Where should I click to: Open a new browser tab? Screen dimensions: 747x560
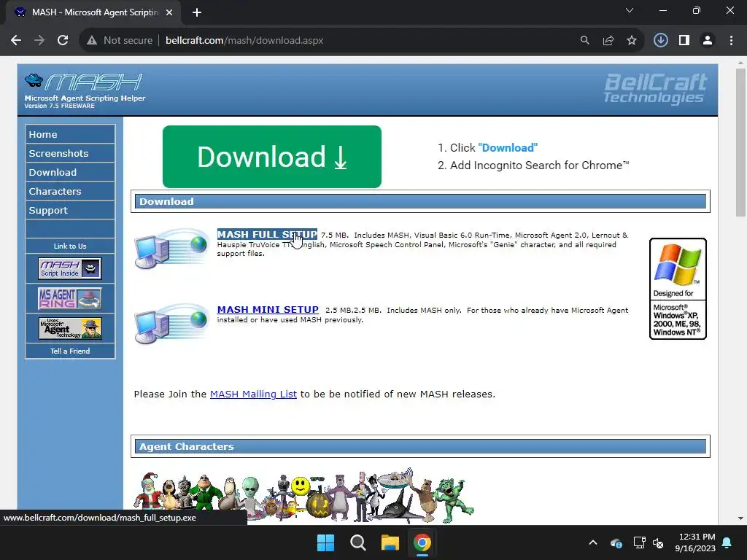point(197,12)
